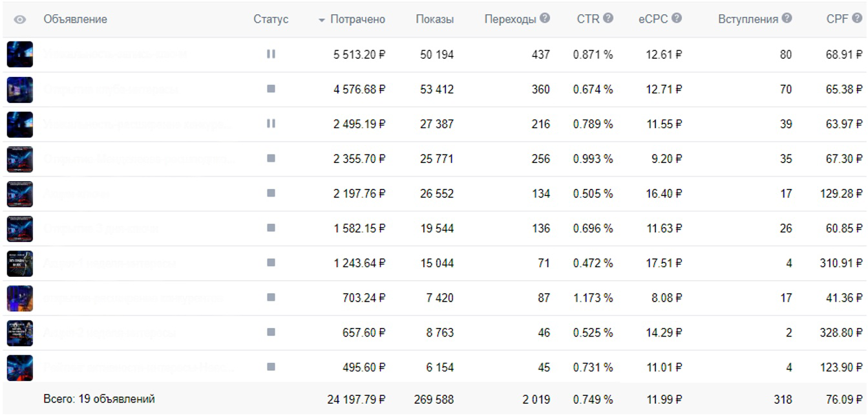Click the Вступления column header label
This screenshot has width=868, height=416.
click(x=748, y=19)
